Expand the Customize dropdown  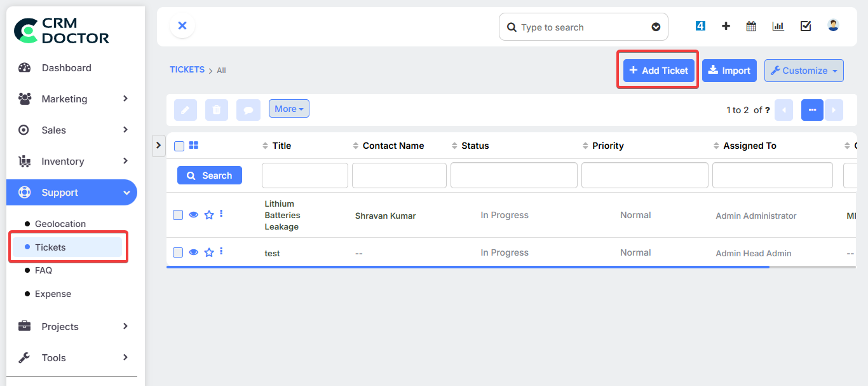point(804,71)
